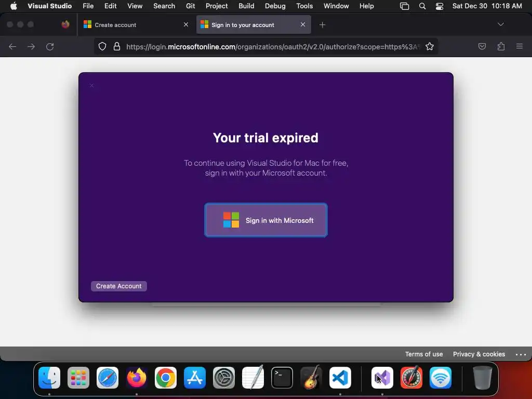Open Spotlight search in menu bar
This screenshot has width=532, height=399.
[422, 6]
